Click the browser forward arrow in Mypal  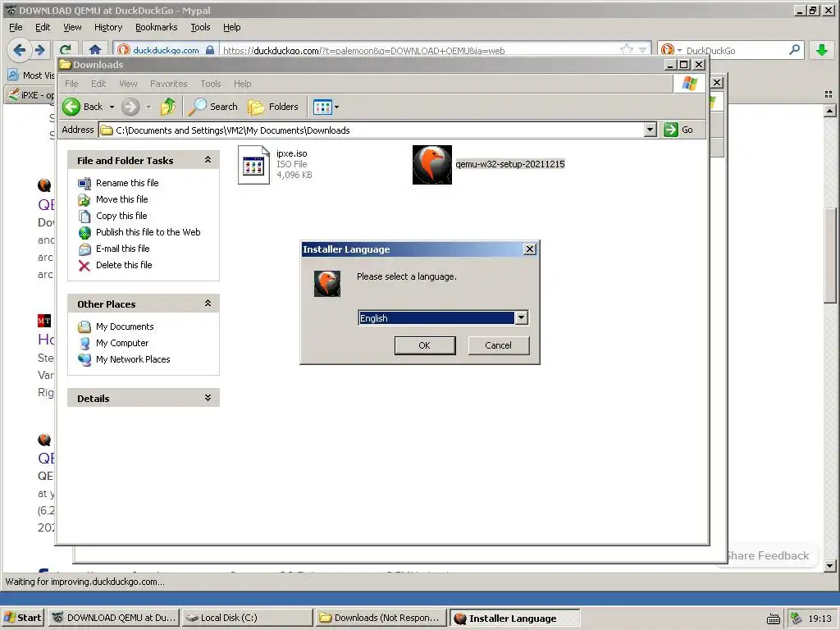coord(39,50)
